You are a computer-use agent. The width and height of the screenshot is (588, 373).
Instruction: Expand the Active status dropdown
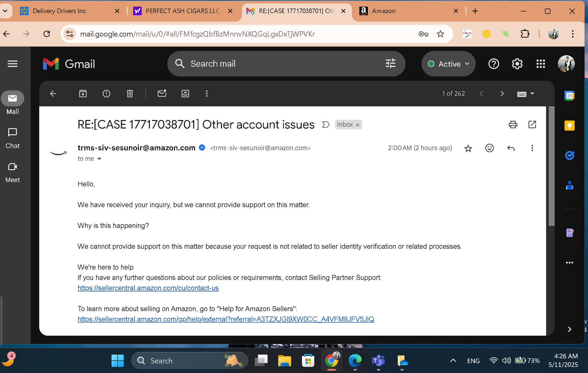[x=448, y=64]
